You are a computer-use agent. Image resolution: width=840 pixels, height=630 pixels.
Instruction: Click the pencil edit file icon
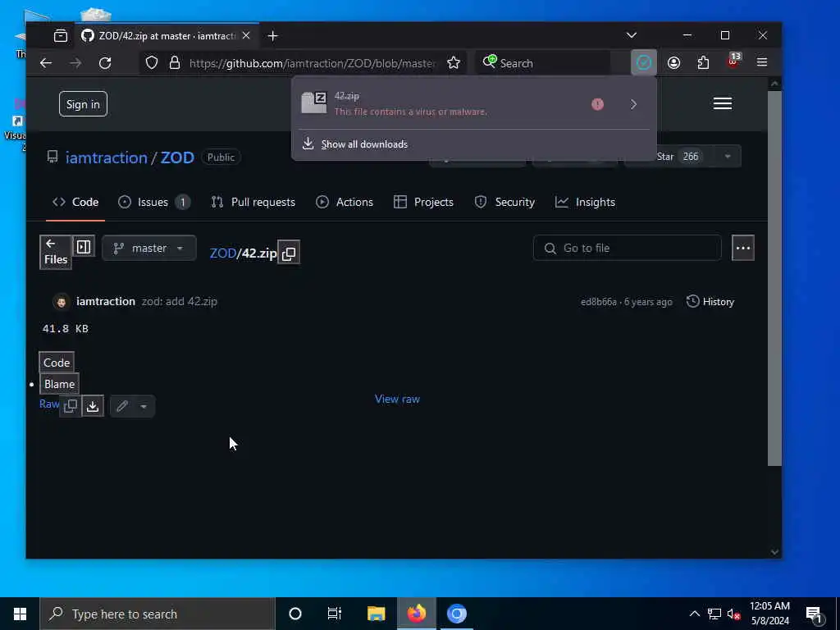point(122,406)
